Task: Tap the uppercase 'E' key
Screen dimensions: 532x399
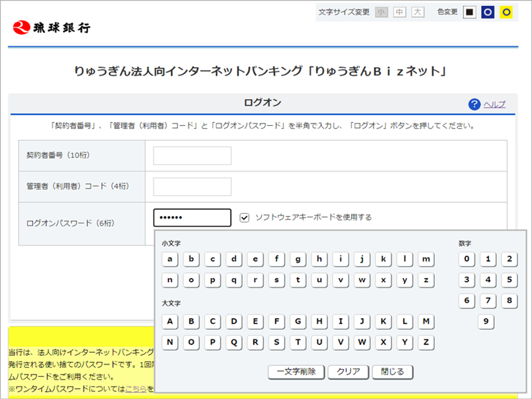Action: pos(255,321)
